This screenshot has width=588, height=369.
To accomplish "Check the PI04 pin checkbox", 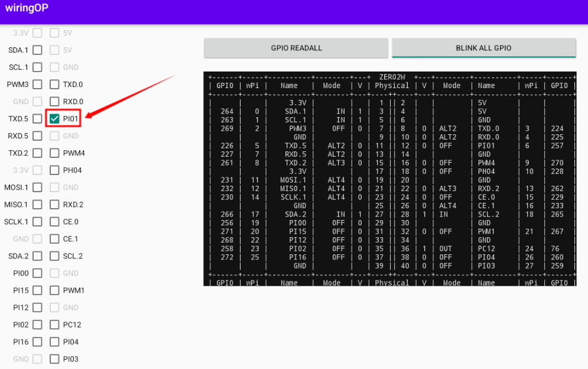I will click(x=54, y=342).
